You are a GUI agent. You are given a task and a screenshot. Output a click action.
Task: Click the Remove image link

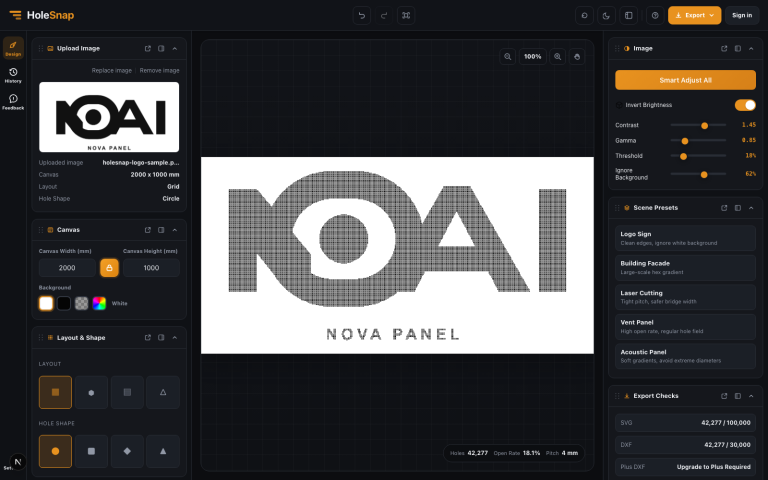pos(159,71)
